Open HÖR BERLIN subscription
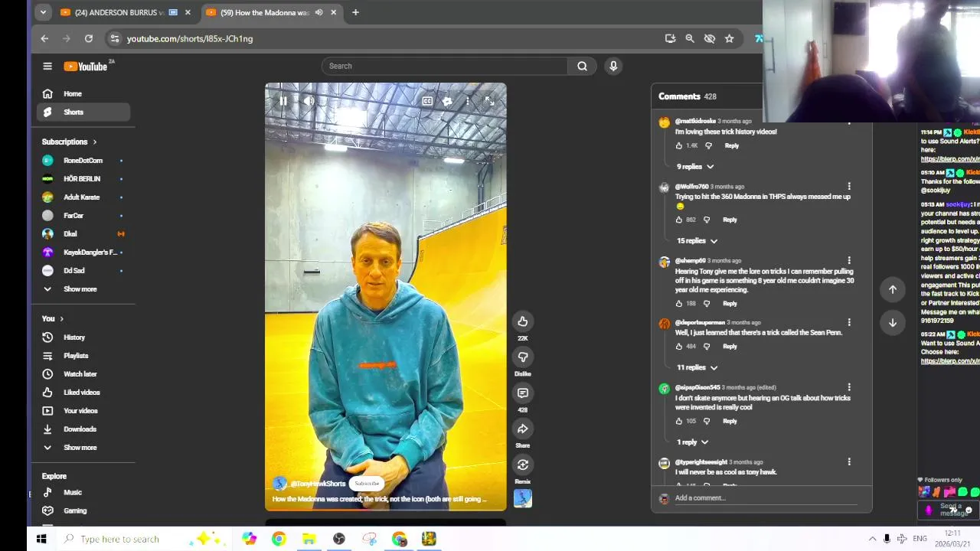The image size is (980, 551). 83,179
